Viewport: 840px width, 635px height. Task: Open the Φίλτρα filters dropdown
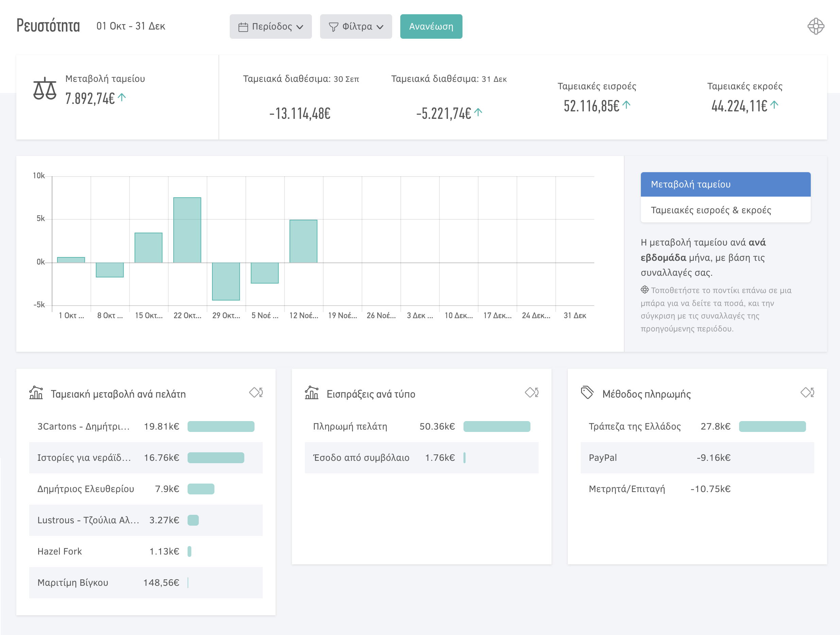coord(356,26)
